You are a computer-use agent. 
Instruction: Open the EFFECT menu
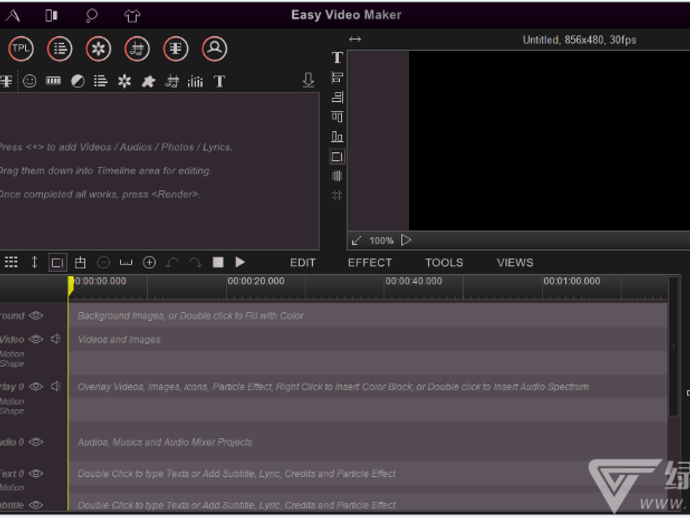(370, 263)
